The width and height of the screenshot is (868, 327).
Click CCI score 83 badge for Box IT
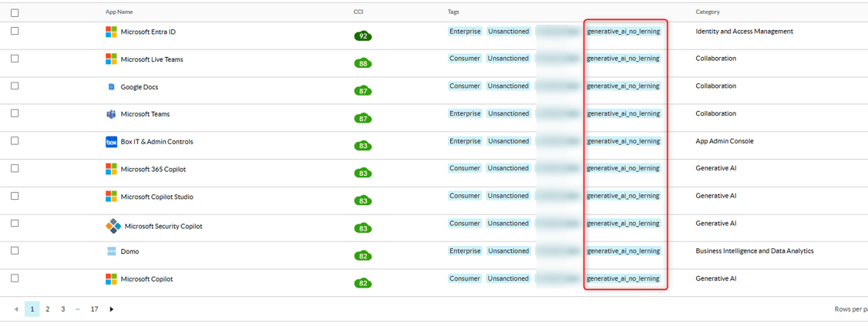click(363, 146)
